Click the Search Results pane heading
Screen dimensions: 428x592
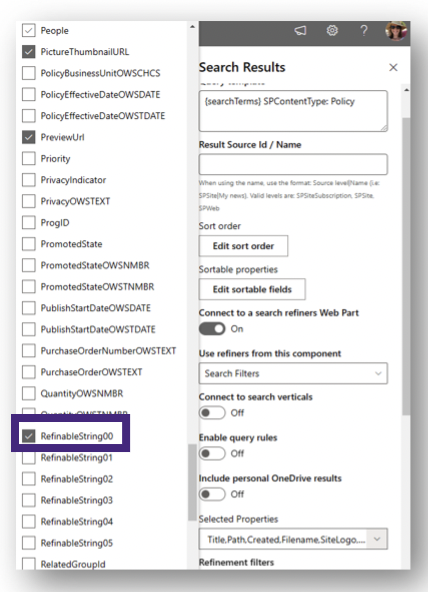(x=242, y=68)
